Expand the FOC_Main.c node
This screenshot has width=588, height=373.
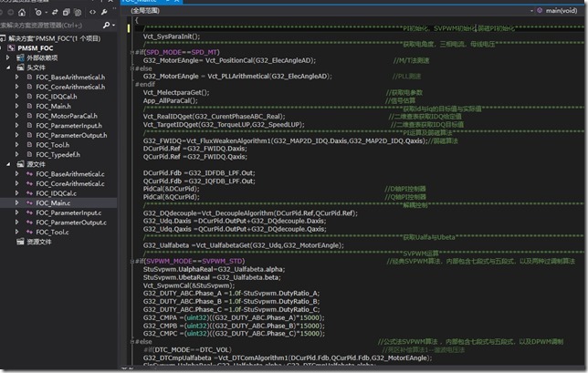pyautogui.click(x=16, y=202)
